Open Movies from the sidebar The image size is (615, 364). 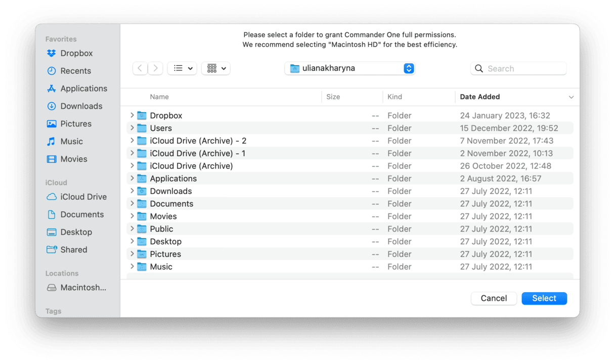coord(67,159)
